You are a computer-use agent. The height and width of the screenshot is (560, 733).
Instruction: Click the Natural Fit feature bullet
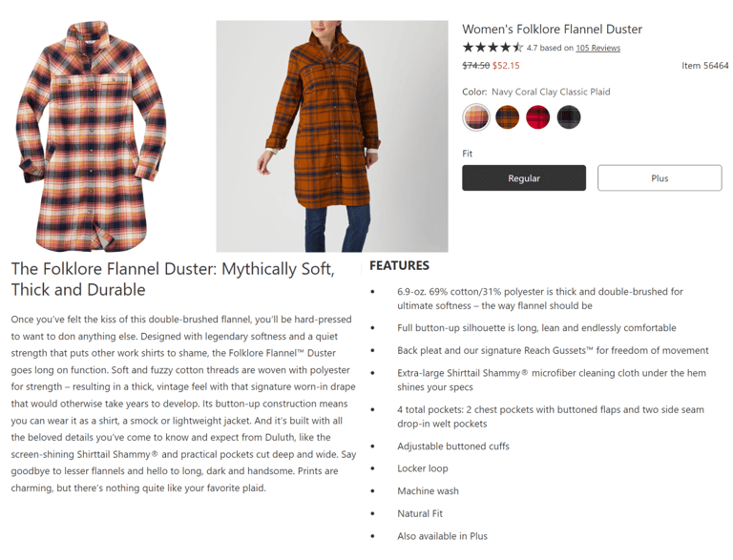(x=420, y=513)
